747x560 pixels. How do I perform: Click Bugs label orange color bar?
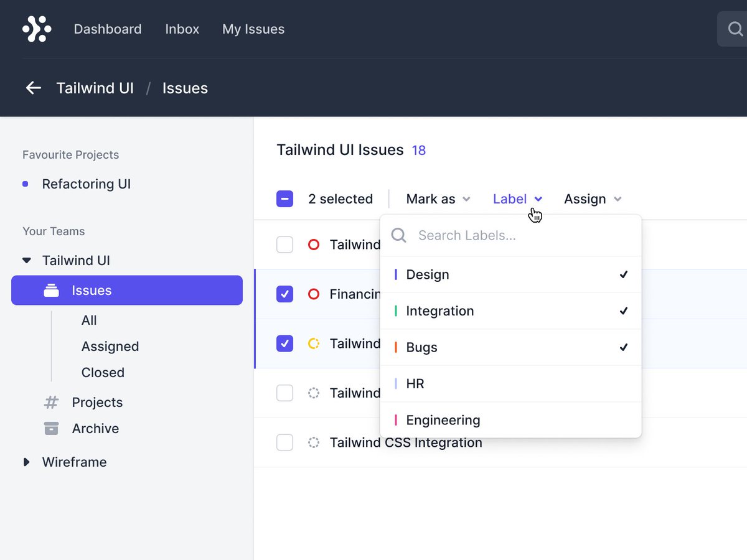(396, 347)
